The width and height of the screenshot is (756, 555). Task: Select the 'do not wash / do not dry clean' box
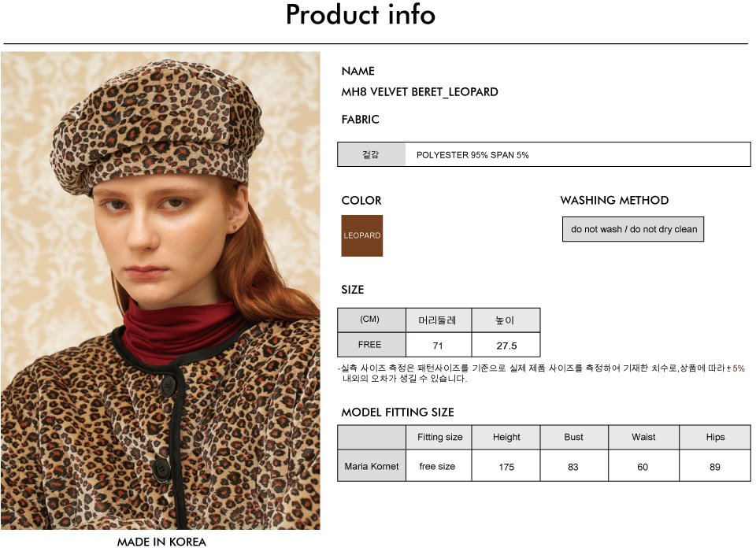tap(633, 229)
